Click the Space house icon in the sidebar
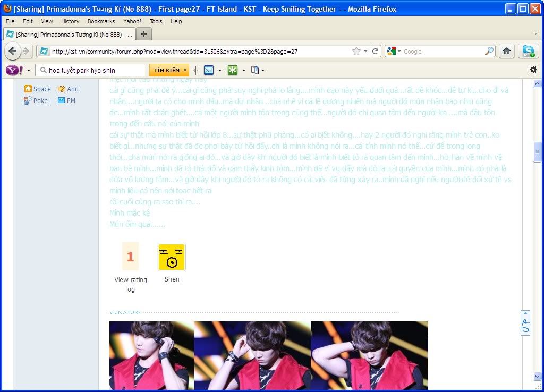The height and width of the screenshot is (392, 544). tap(28, 89)
